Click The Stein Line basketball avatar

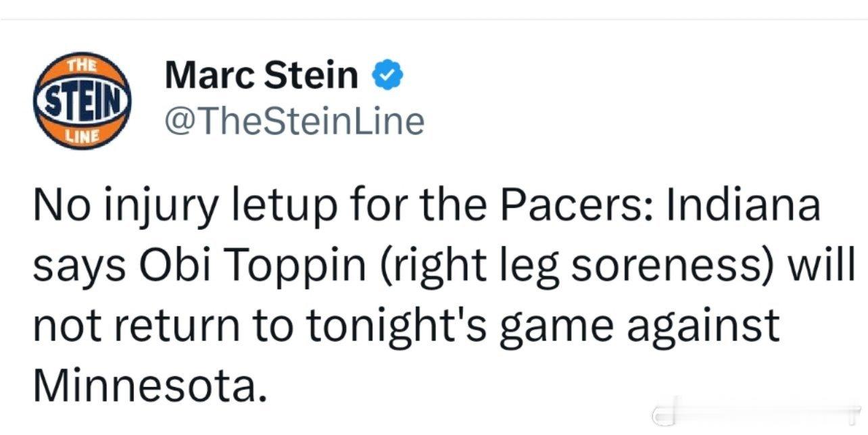(82, 101)
